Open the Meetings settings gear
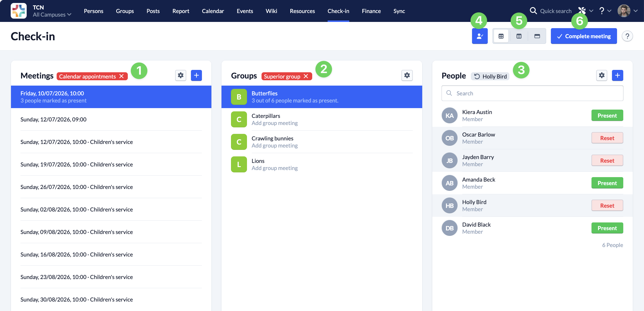The width and height of the screenshot is (644, 311). coord(181,76)
